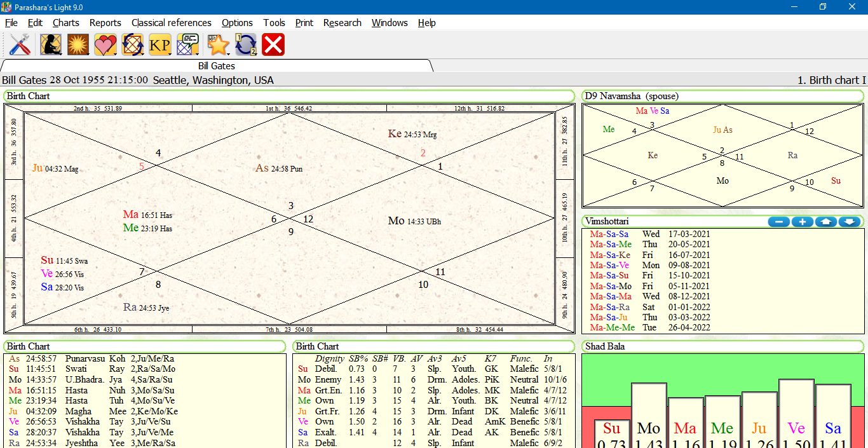This screenshot has width=868, height=448.
Task: Open the sun toolbar icon
Action: [x=78, y=44]
